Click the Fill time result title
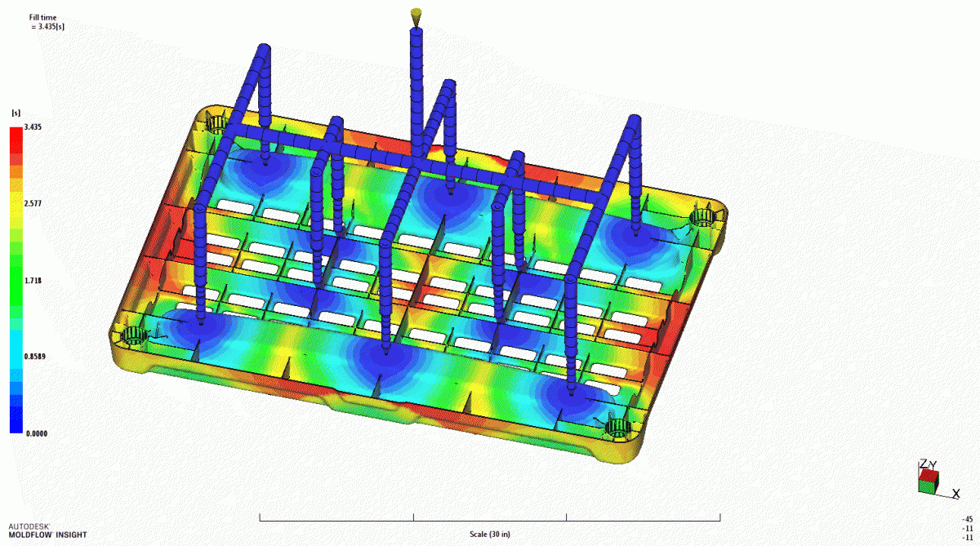The width and height of the screenshot is (980, 546). (42, 15)
